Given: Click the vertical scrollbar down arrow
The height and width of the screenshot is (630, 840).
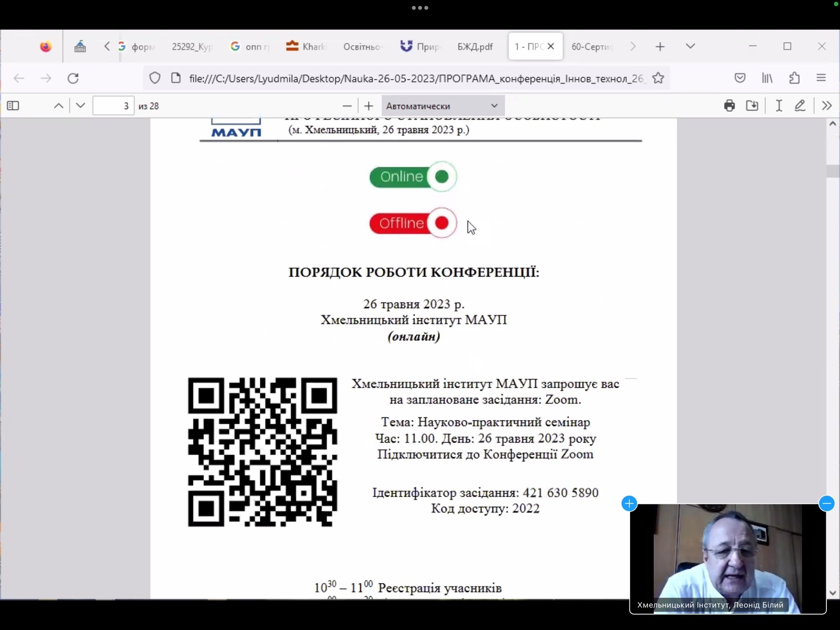Looking at the screenshot, I should [x=833, y=593].
